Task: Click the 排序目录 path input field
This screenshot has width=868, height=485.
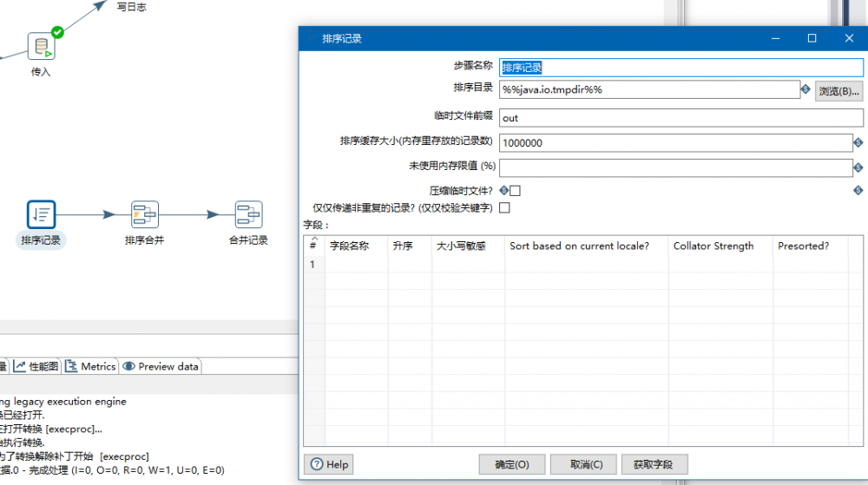Action: (649, 89)
